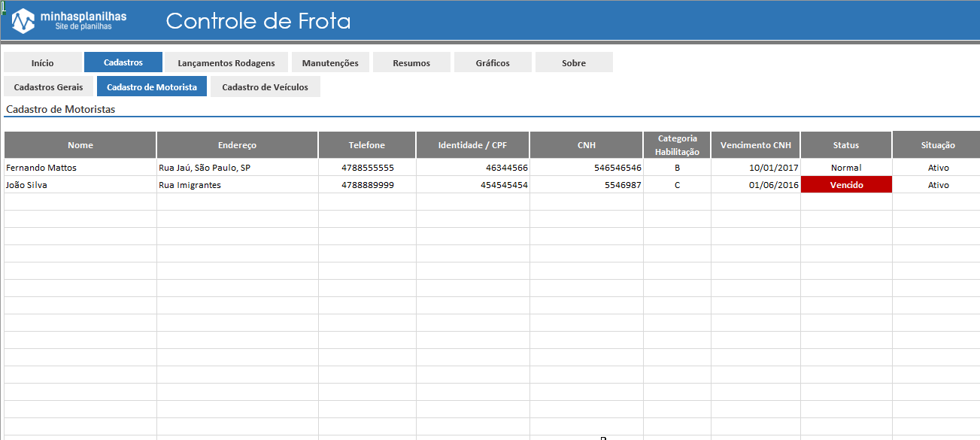Screen dimensions: 980x440
Task: Open the Início tab
Action: [x=42, y=62]
